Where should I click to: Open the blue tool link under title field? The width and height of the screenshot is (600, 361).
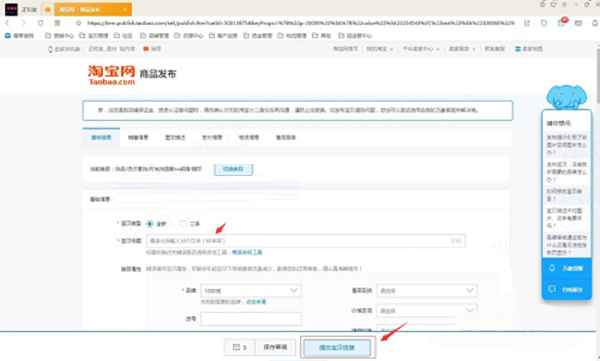pyautogui.click(x=247, y=252)
